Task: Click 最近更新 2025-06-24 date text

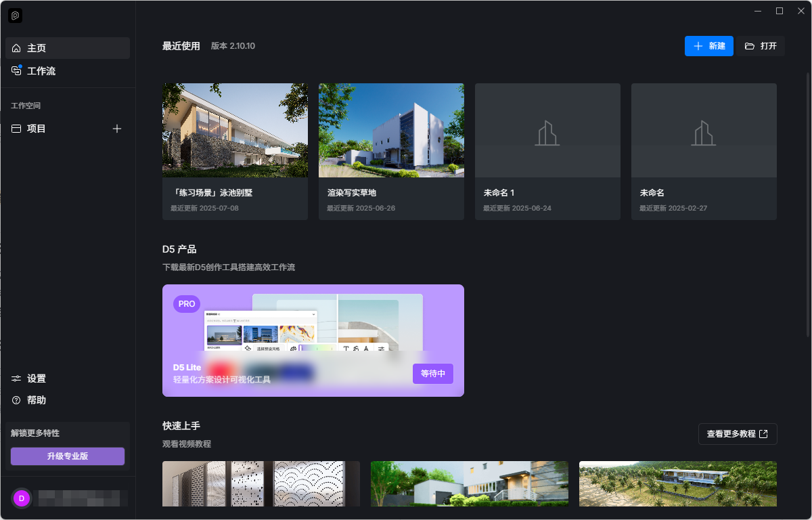Action: click(x=517, y=208)
